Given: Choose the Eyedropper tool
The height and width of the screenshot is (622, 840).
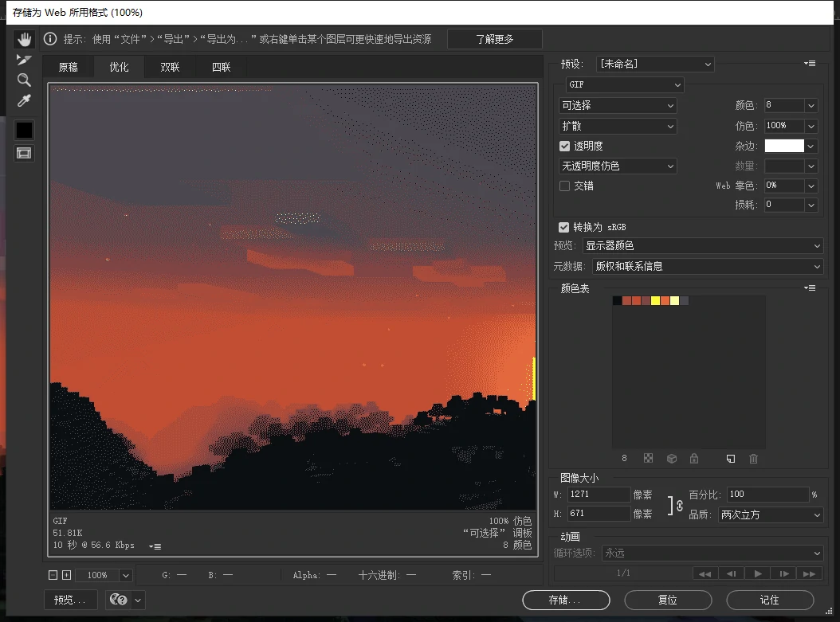Looking at the screenshot, I should (x=24, y=100).
